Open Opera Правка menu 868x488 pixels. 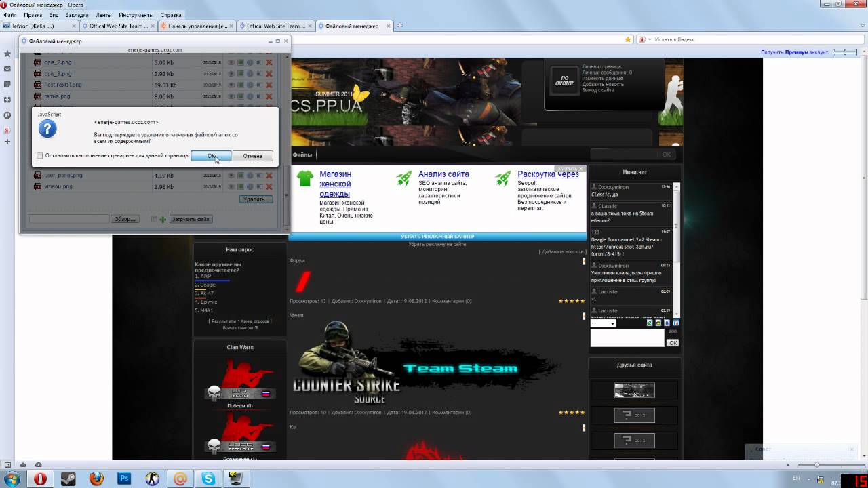(33, 15)
